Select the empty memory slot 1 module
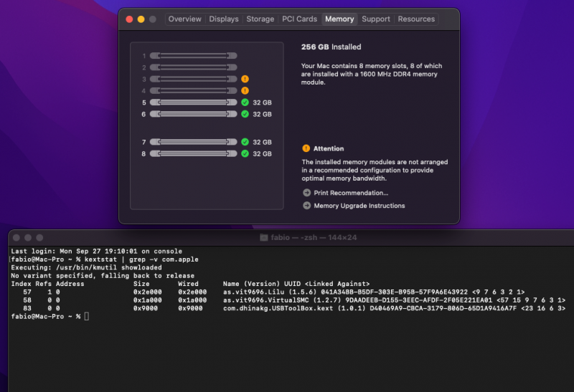 [x=193, y=56]
